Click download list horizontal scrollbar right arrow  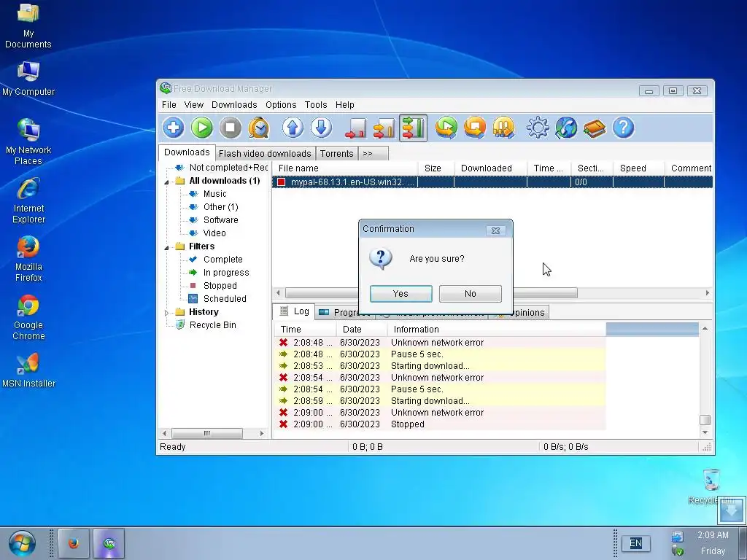708,293
